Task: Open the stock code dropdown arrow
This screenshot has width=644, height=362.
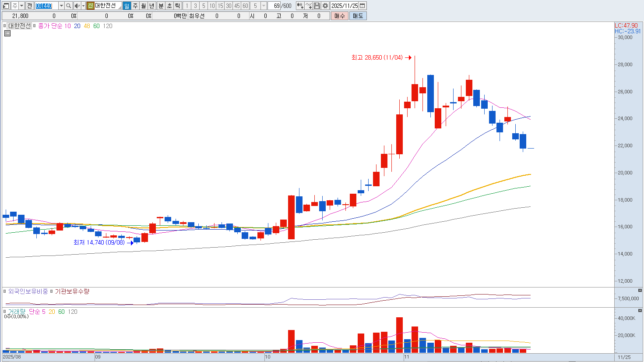Action: (x=61, y=6)
